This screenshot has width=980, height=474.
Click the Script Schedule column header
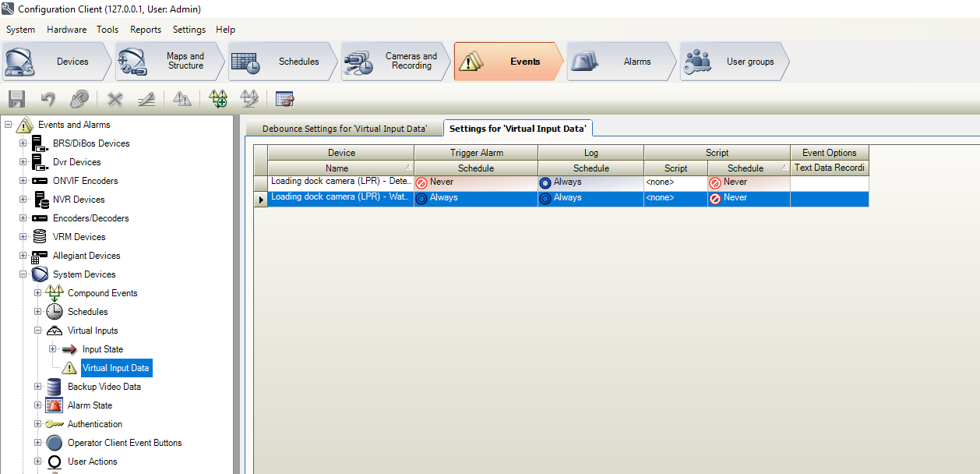pos(749,168)
